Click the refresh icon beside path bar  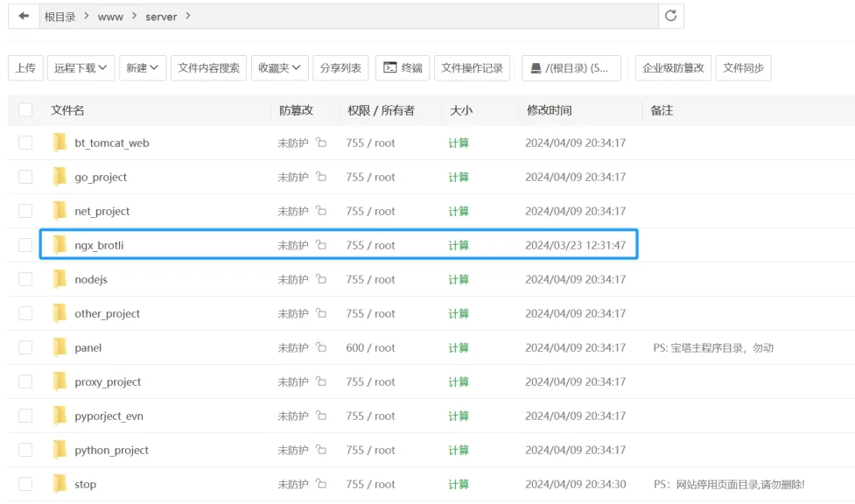click(671, 16)
